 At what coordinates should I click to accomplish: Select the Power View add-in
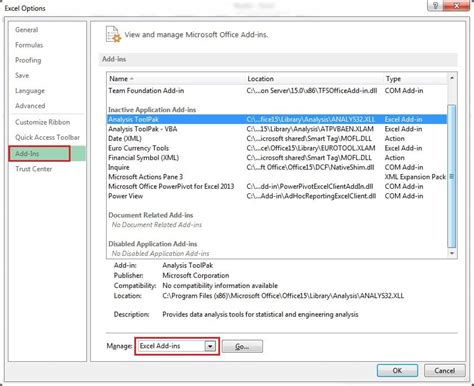click(x=277, y=196)
